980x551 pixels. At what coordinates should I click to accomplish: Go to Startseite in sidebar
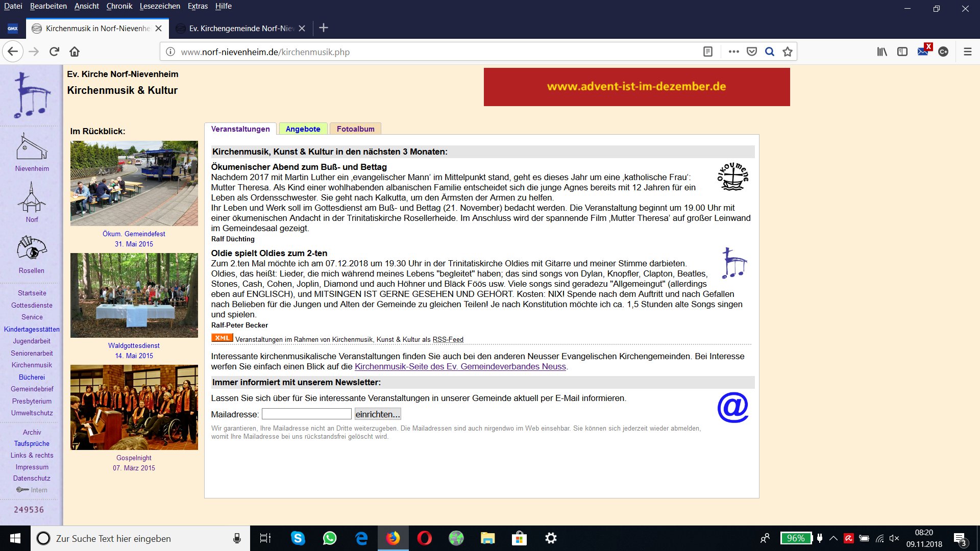pos(32,293)
